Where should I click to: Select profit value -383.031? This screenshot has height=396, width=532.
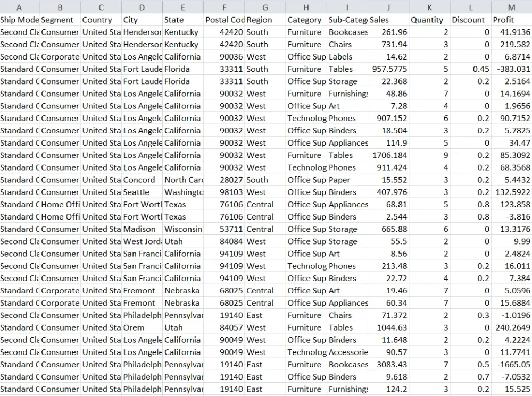tap(512, 69)
